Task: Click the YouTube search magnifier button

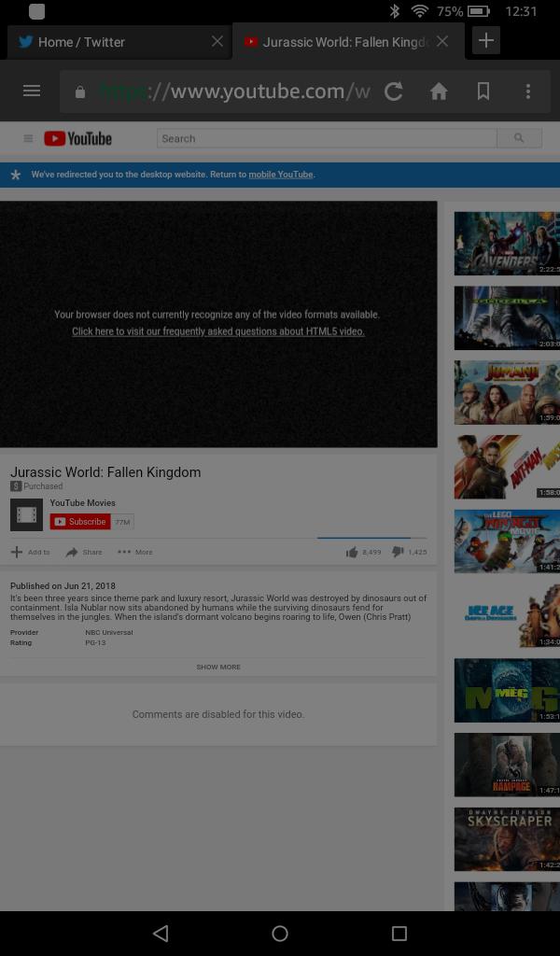Action: (519, 138)
